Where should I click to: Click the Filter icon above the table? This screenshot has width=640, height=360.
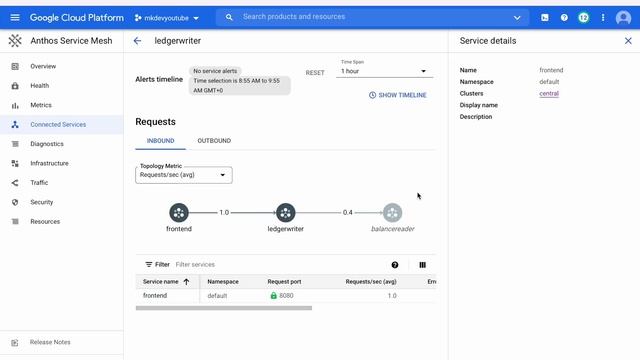click(x=149, y=264)
